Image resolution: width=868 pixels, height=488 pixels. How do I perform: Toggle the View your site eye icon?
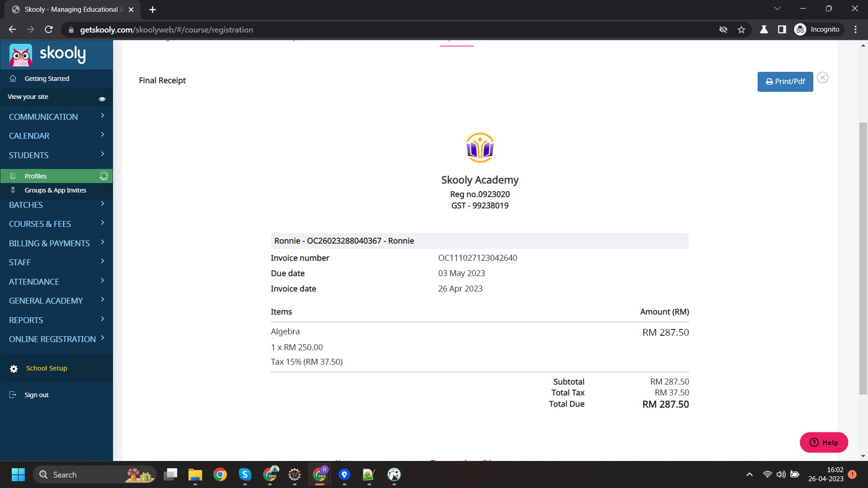102,99
